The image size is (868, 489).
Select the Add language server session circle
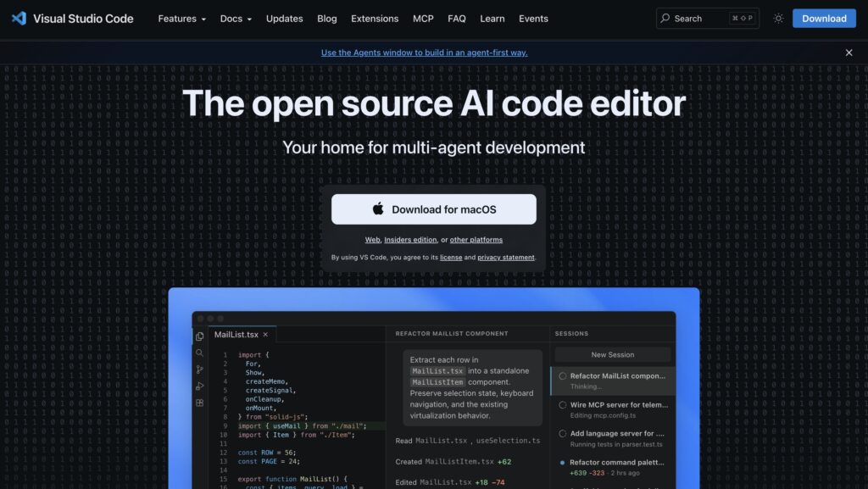point(563,434)
